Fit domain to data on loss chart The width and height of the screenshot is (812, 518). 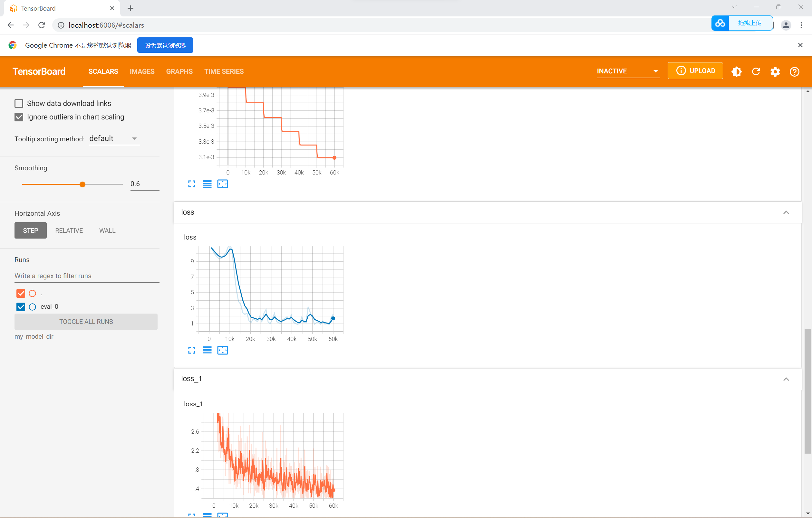[x=223, y=351]
